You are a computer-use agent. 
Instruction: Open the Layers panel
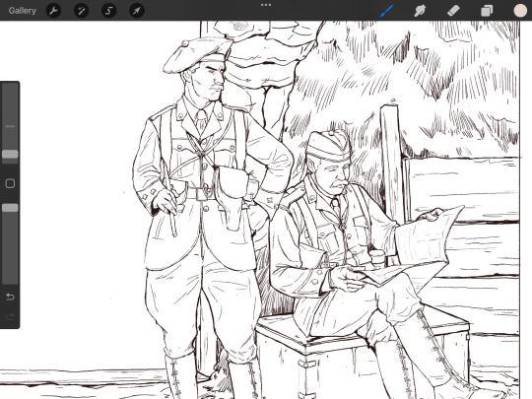click(x=487, y=11)
